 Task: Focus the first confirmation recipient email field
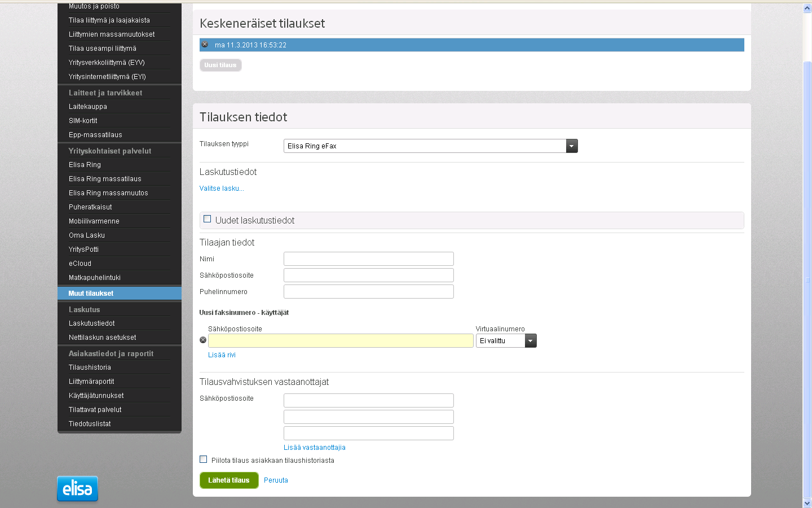coord(369,401)
